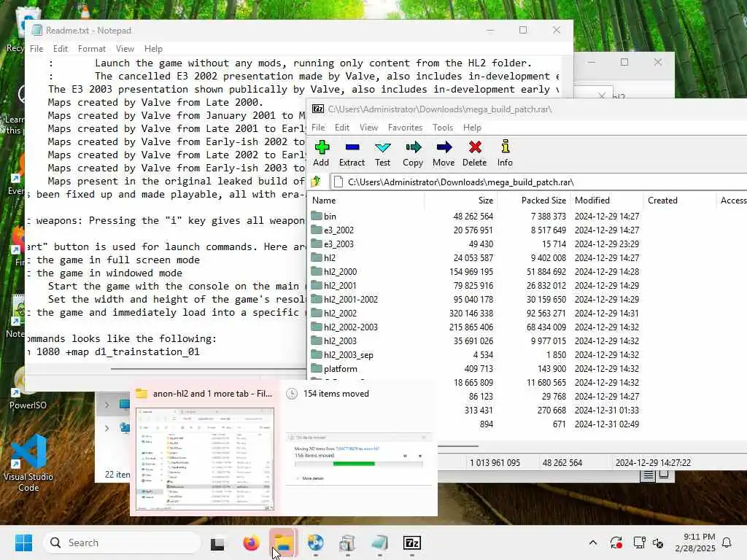Switch to Notepad via taskbar icon

point(379,542)
